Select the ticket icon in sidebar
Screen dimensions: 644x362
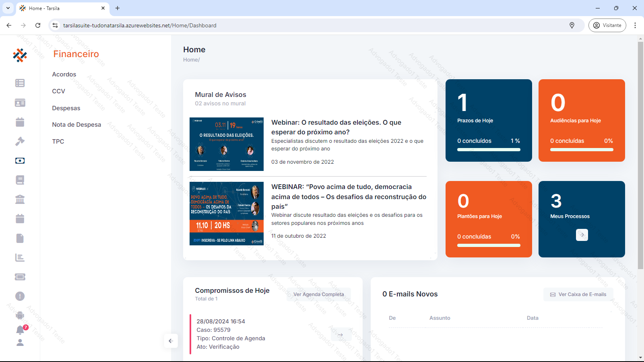20,277
